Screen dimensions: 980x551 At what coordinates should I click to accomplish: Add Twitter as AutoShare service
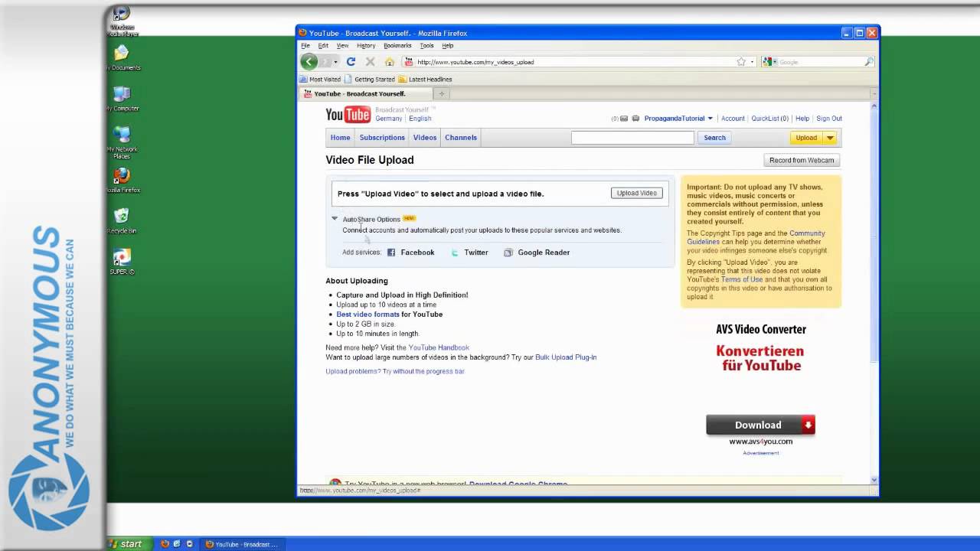pos(469,253)
